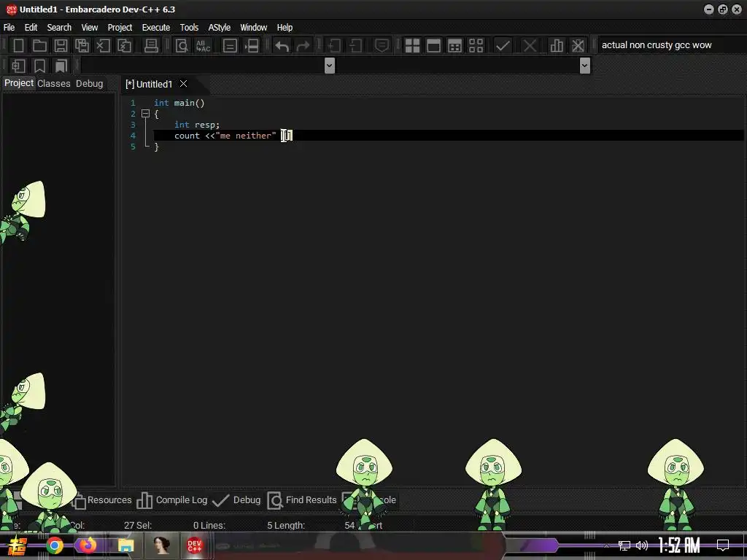Open Find with the magnifier toolbar icon

tap(182, 46)
